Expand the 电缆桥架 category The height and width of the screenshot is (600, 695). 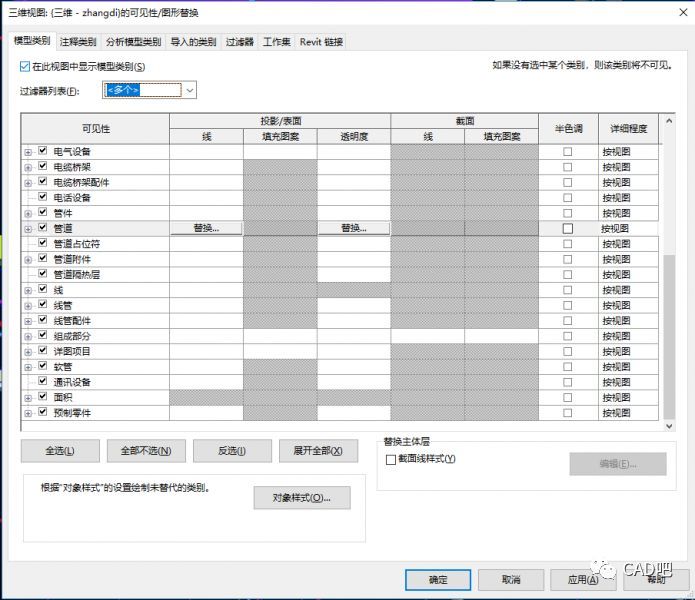[x=28, y=168]
